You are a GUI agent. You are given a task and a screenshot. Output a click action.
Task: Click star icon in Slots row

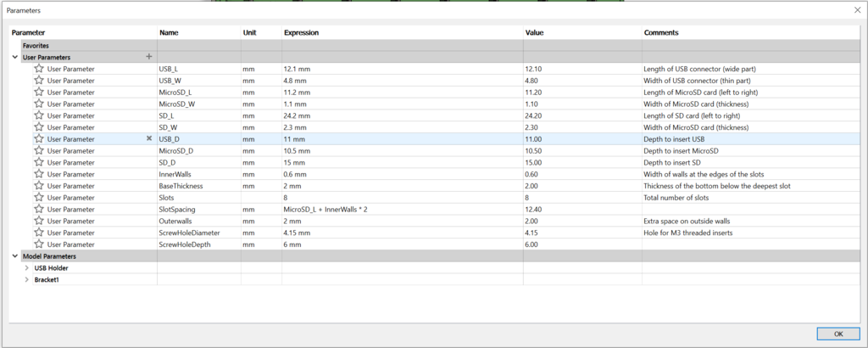[x=39, y=197]
